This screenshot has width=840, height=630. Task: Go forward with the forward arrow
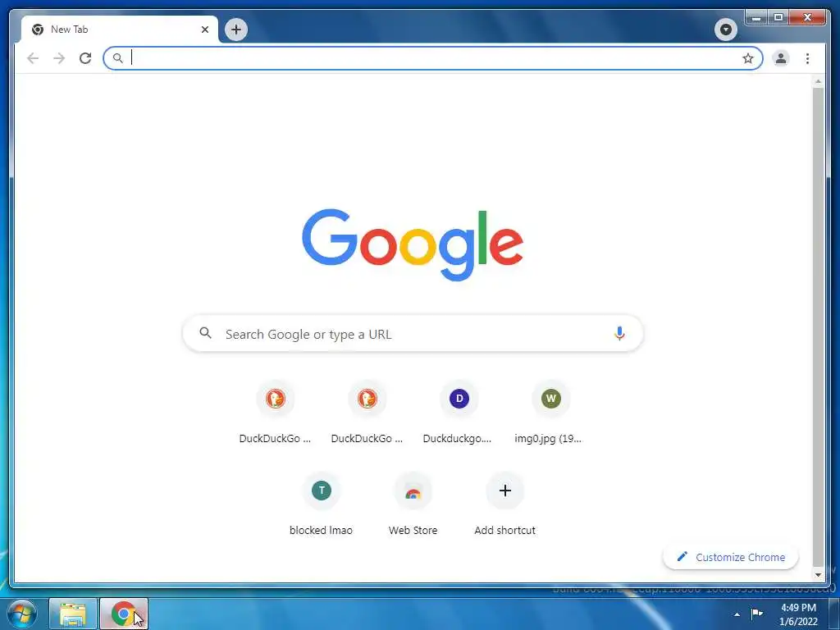[59, 58]
